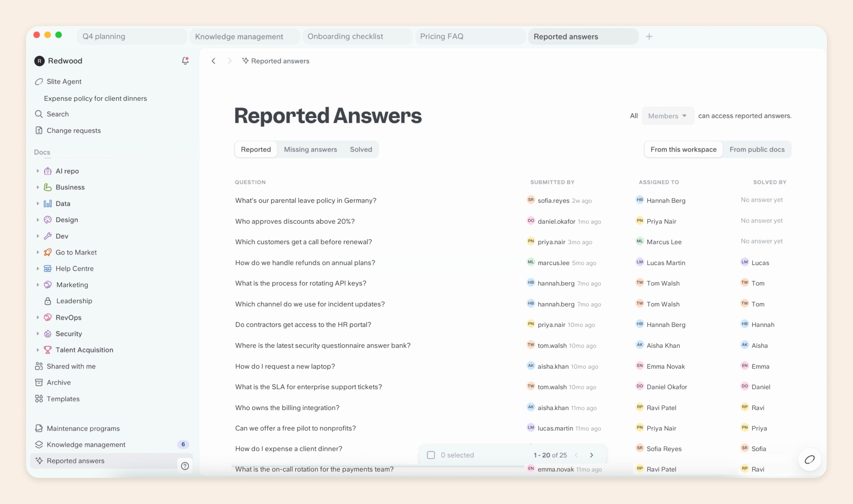
Task: Click submitter daniel.okafor
Action: pos(556,221)
